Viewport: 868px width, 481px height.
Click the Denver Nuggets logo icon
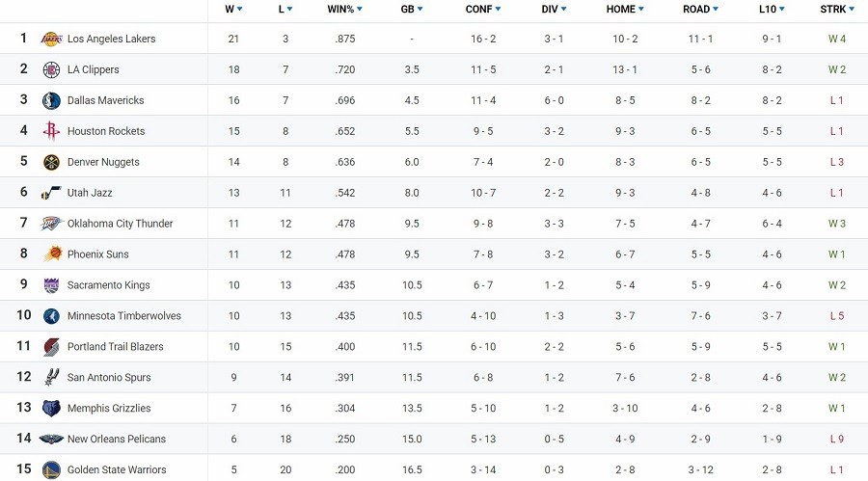pos(51,162)
